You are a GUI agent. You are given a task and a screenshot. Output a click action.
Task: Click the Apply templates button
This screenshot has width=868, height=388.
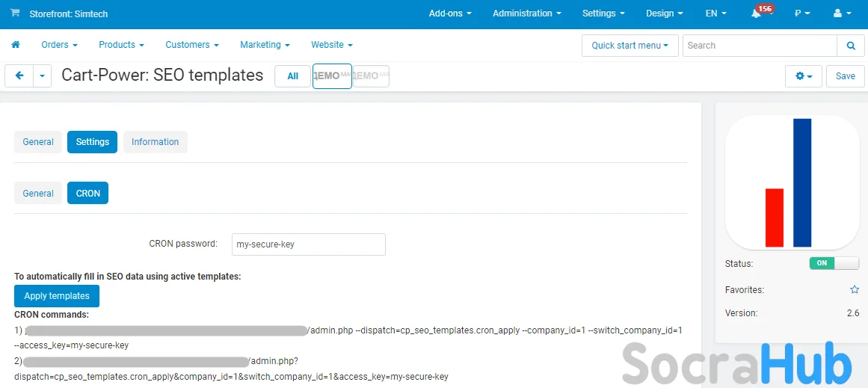57,296
